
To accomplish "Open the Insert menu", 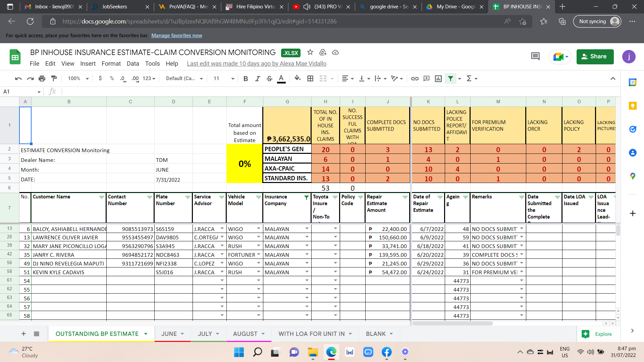I will (x=88, y=64).
